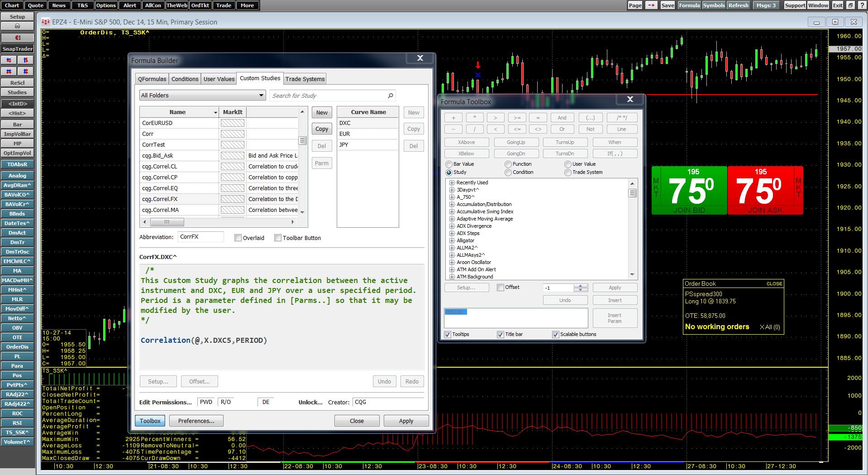The image size is (868, 475).
Task: Check the Toolbar Button checkbox
Action: point(278,238)
